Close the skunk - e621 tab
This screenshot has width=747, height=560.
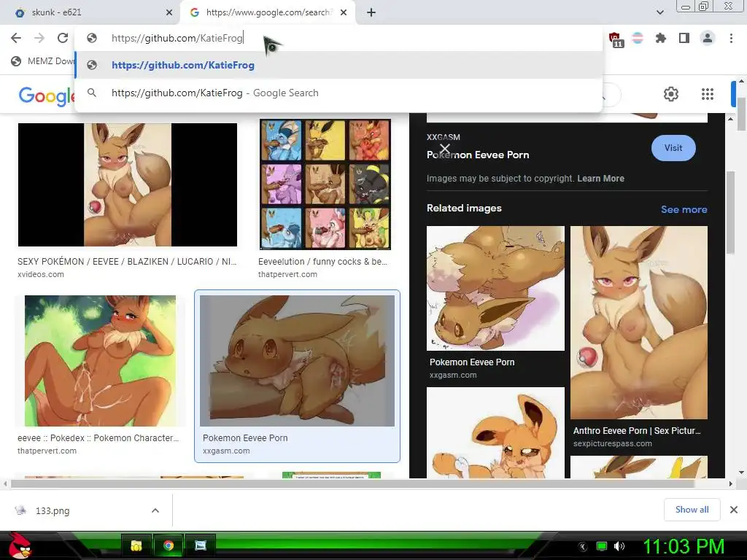click(169, 12)
